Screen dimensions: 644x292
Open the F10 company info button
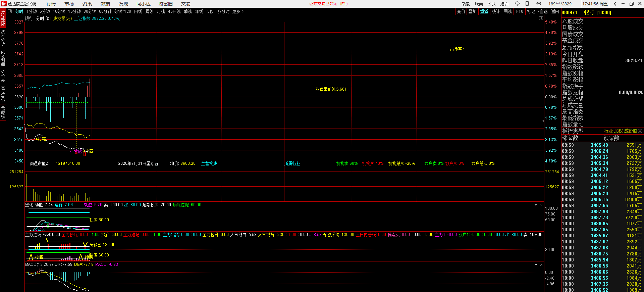(520, 11)
